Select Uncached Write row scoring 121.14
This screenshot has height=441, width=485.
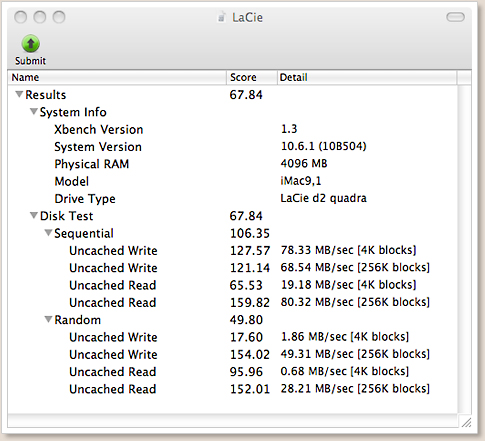(x=232, y=268)
